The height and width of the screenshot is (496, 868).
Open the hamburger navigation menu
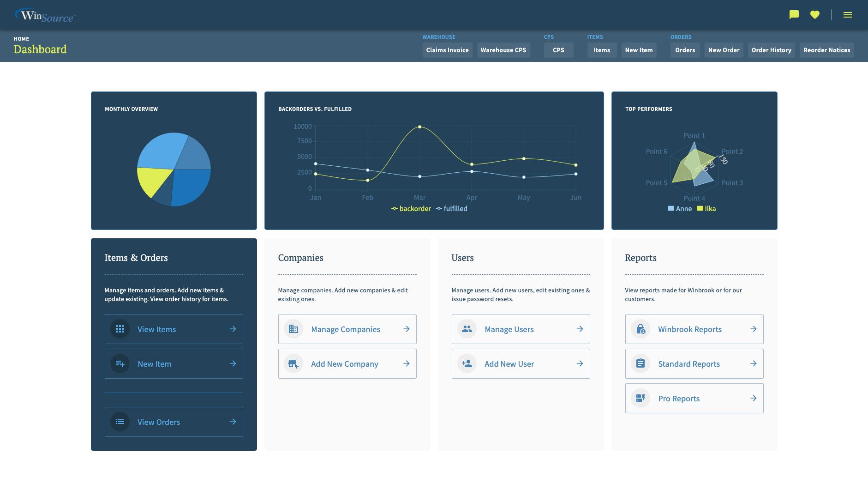click(x=848, y=14)
